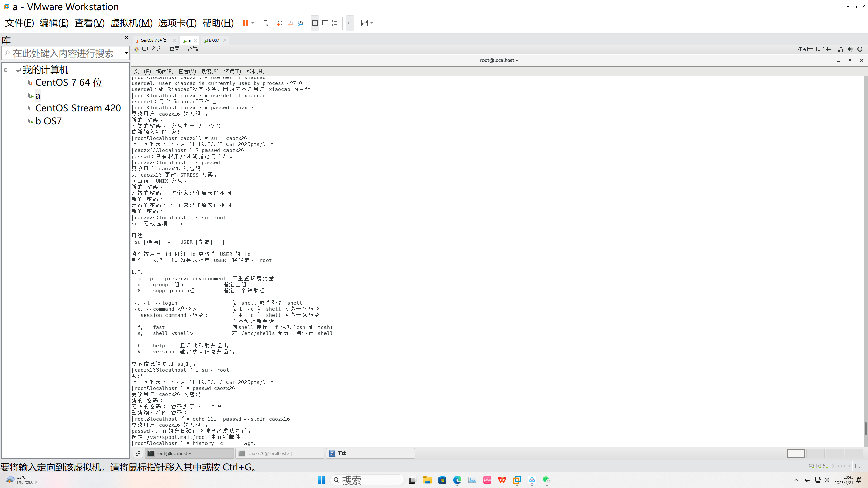Enter full screen mode icon

click(335, 23)
